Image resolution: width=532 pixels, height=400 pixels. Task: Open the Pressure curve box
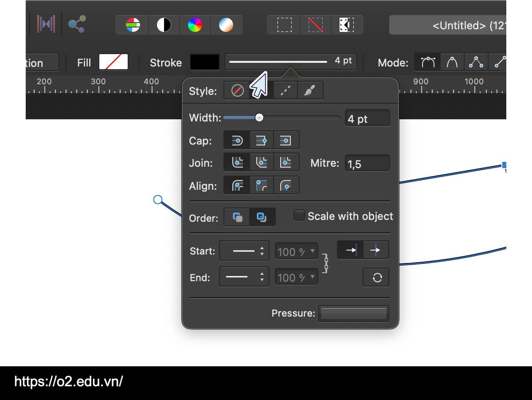(354, 314)
